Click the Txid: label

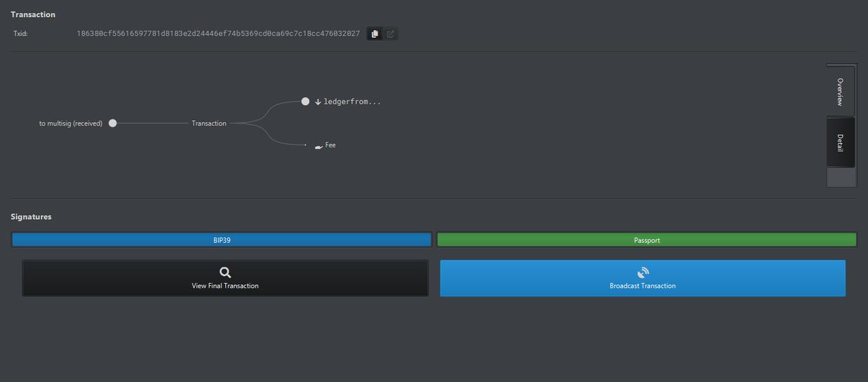pyautogui.click(x=20, y=33)
